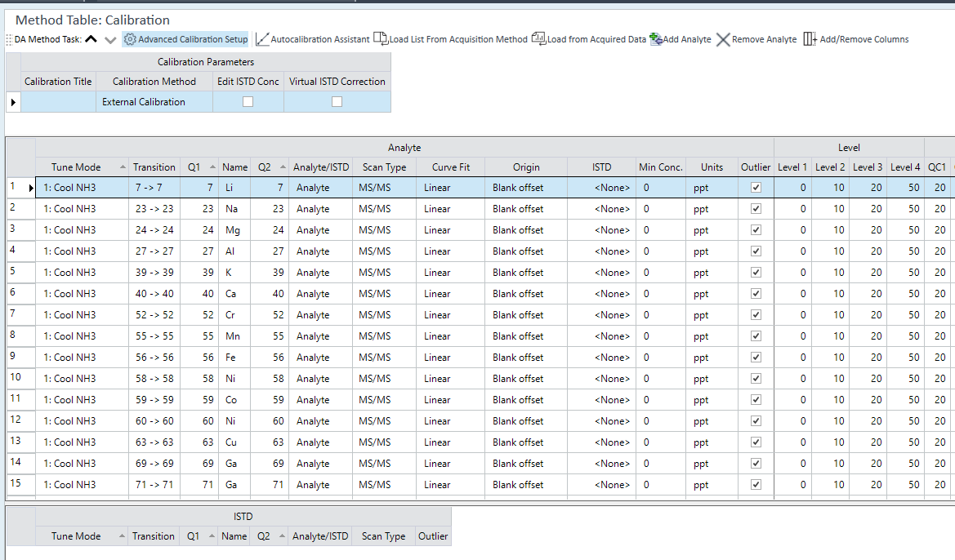Sort Analyte table by Q2 column header
The width and height of the screenshot is (955, 560).
tap(271, 167)
